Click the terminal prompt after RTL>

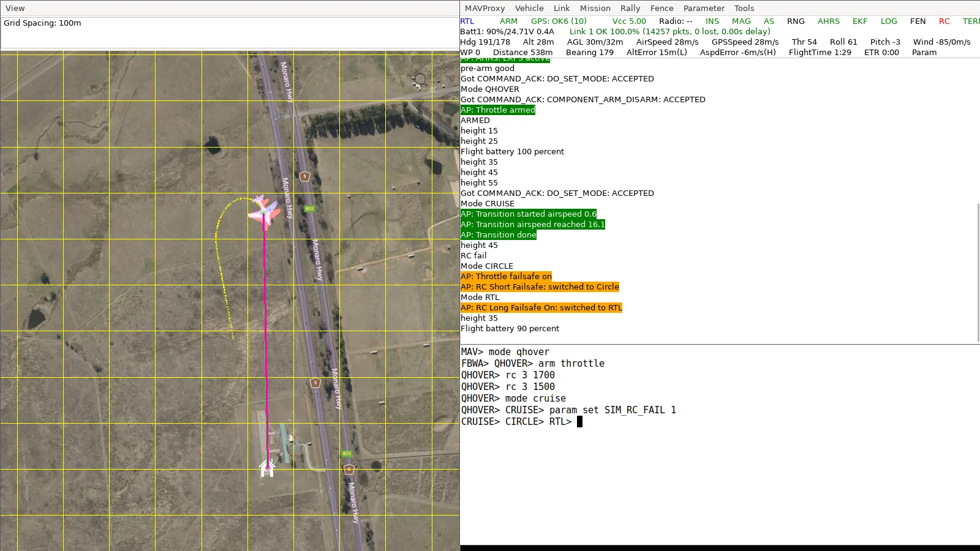click(x=579, y=421)
